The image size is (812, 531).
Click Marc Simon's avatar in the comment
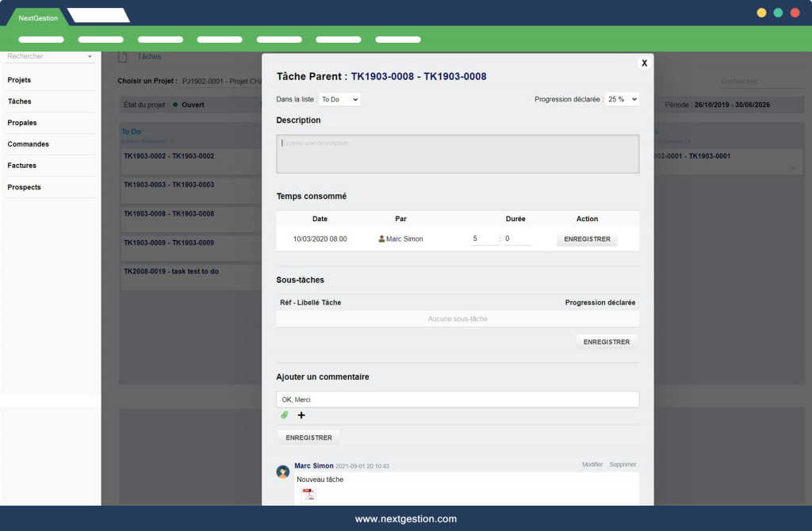point(283,472)
